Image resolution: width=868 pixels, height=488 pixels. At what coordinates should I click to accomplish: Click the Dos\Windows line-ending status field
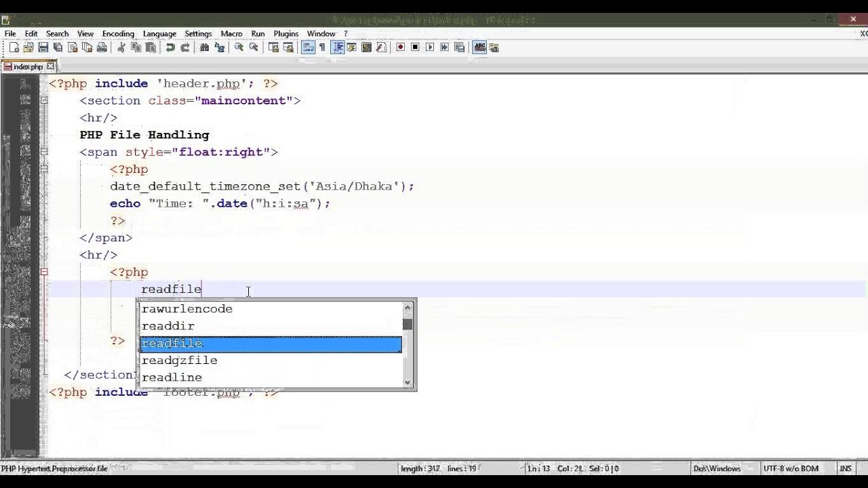[717, 468]
